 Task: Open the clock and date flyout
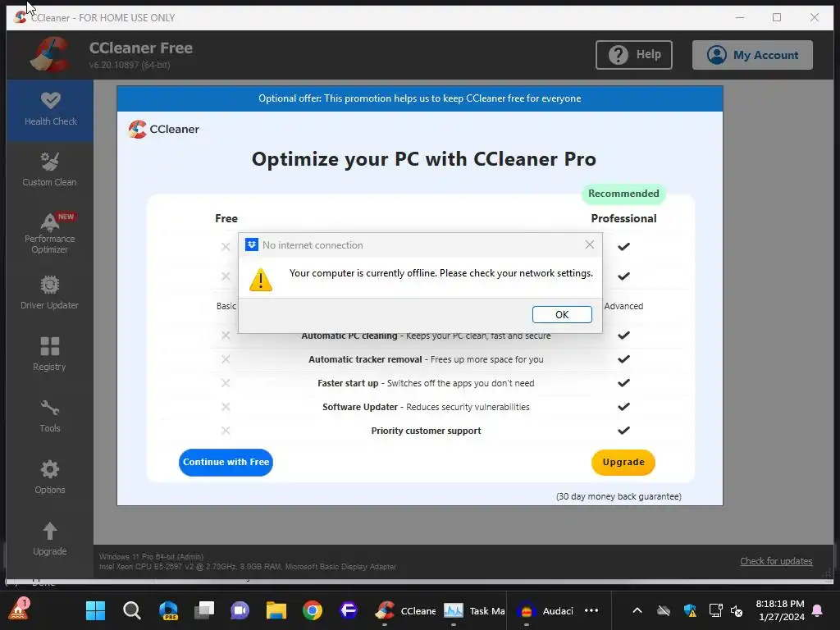click(x=780, y=610)
